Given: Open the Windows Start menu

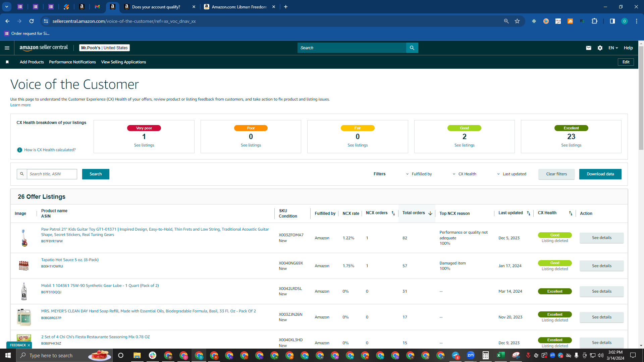Looking at the screenshot, I should click(x=8, y=355).
